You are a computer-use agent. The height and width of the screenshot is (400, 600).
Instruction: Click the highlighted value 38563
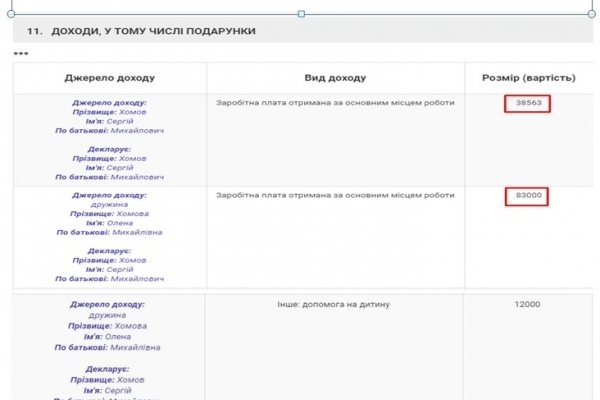point(528,103)
